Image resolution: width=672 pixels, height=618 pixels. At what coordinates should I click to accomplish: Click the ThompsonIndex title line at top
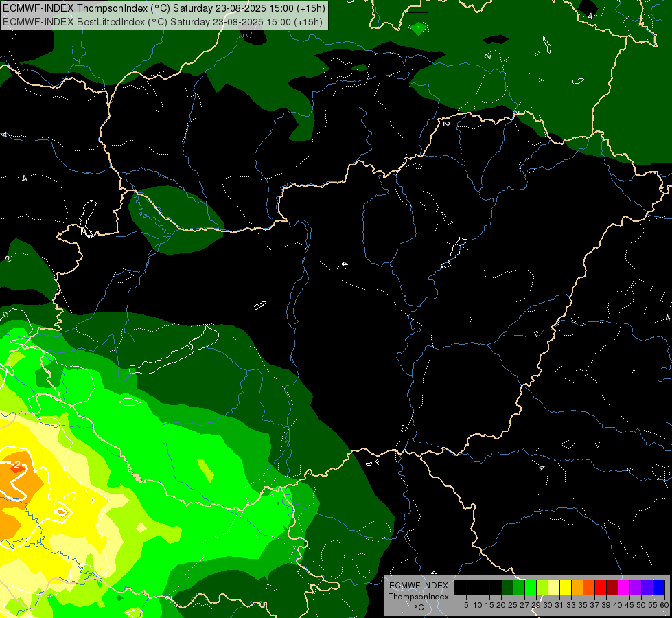click(x=164, y=8)
